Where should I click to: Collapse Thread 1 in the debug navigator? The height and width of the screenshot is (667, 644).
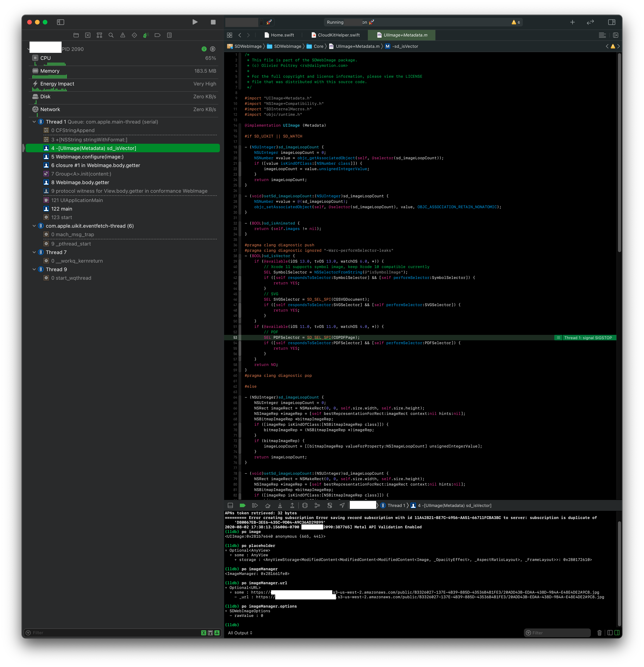[x=34, y=121]
